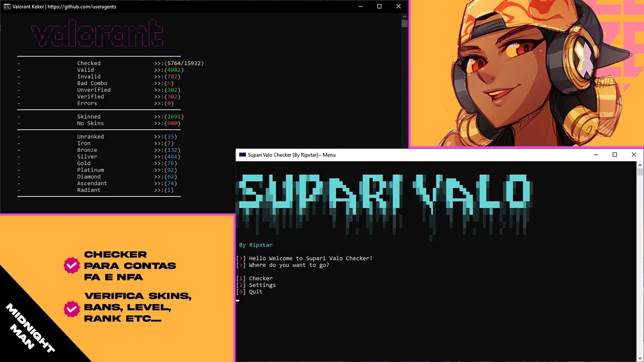This screenshot has width=644, height=362.
Task: Click the Supari Valo Checker title bar text
Action: point(292,155)
